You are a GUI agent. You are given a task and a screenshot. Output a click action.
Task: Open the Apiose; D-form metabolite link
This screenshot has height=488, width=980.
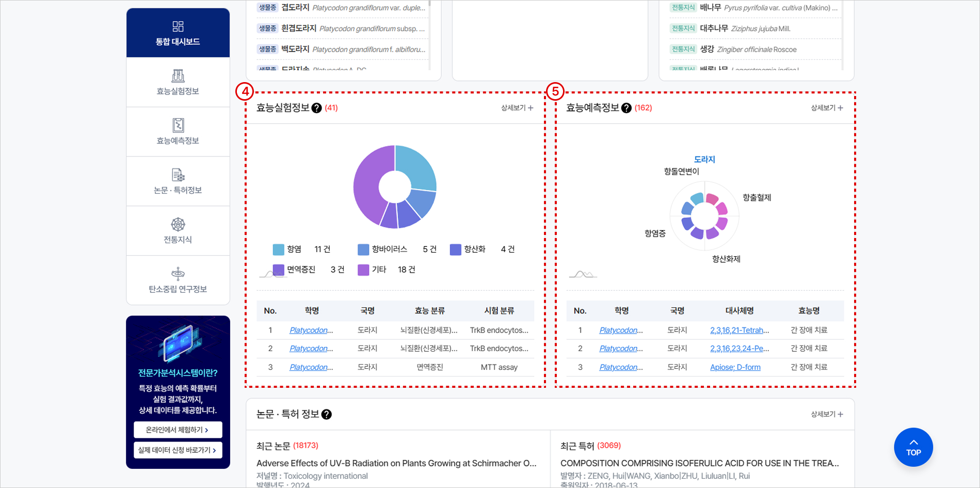(735, 367)
